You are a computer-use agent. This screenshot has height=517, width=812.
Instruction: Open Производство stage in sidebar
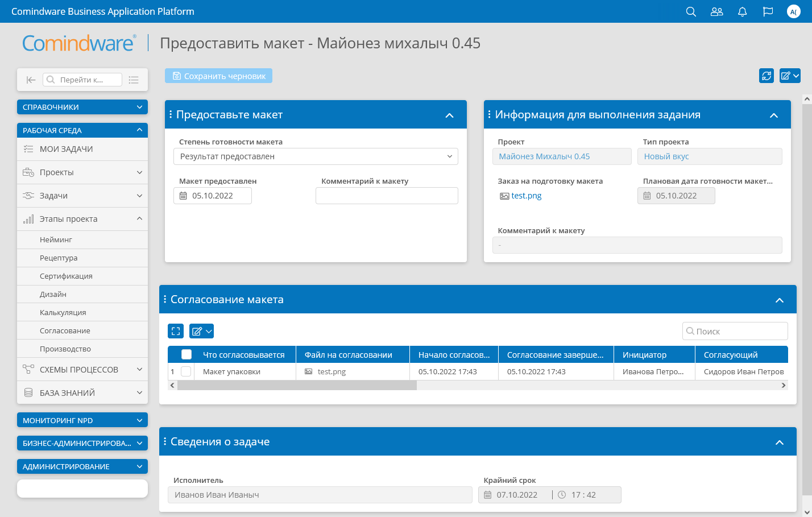click(82, 349)
